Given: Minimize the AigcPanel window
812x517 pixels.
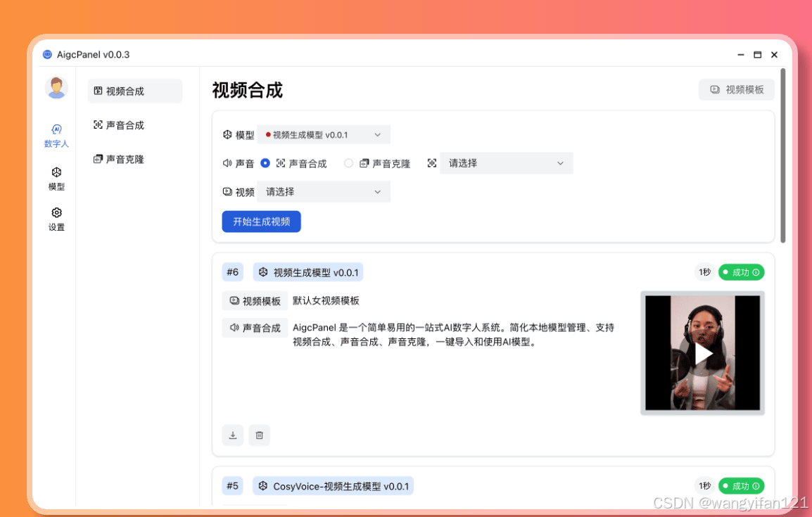Looking at the screenshot, I should click(x=740, y=54).
